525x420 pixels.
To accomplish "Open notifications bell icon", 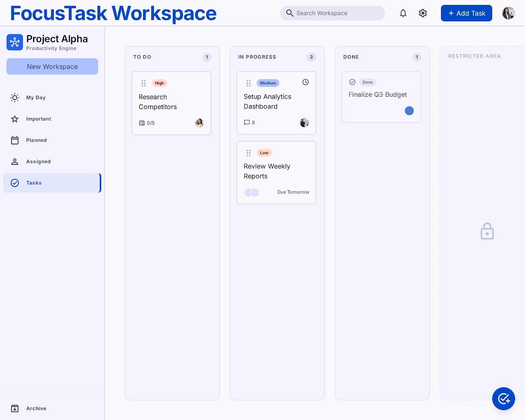I will (x=403, y=13).
